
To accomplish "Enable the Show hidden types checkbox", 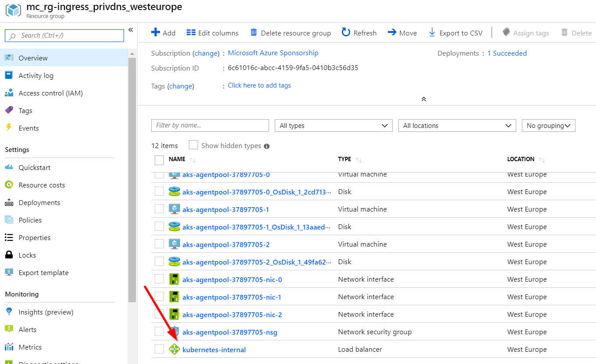I will (193, 145).
